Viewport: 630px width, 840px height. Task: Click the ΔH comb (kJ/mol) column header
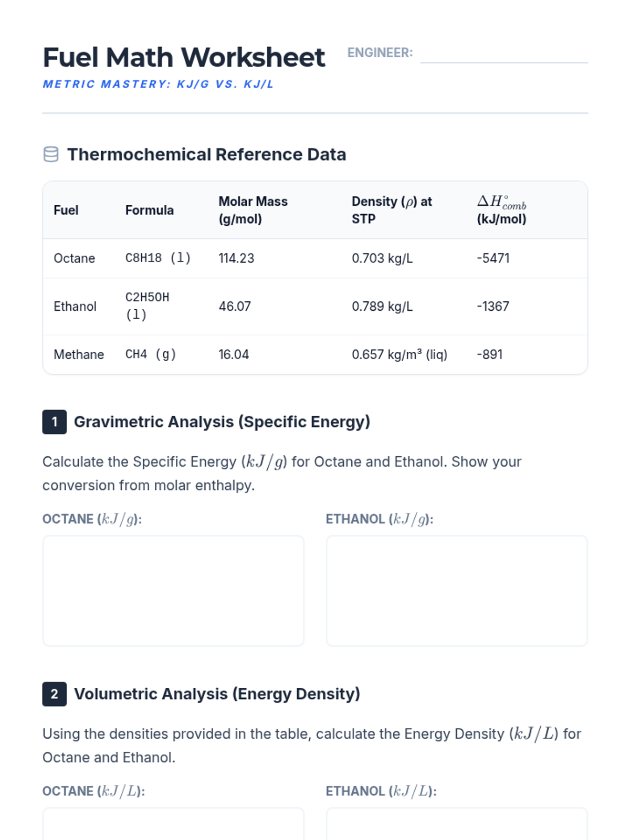tap(501, 210)
